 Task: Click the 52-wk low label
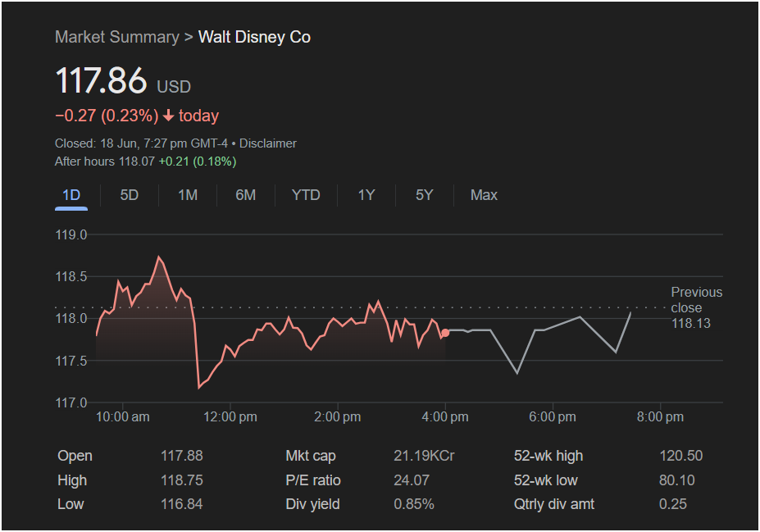tap(546, 480)
